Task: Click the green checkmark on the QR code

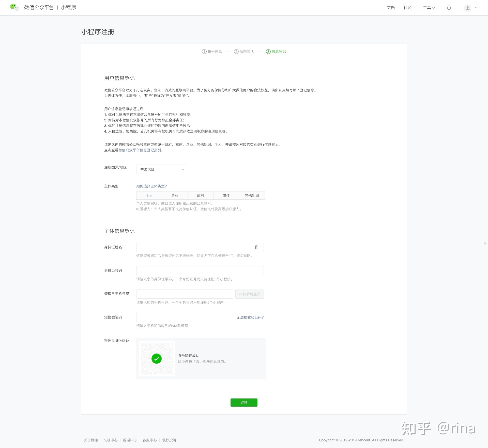Action: pos(157,359)
